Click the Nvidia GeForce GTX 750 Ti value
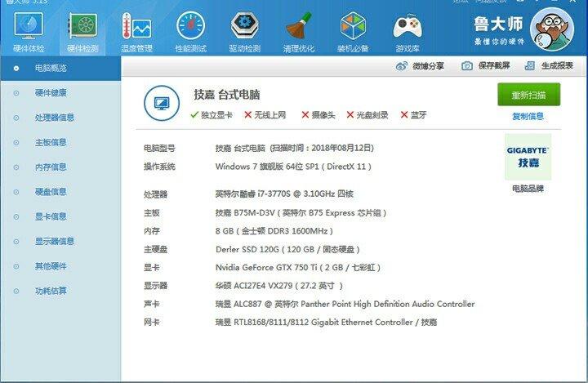The image size is (588, 383). click(x=298, y=268)
